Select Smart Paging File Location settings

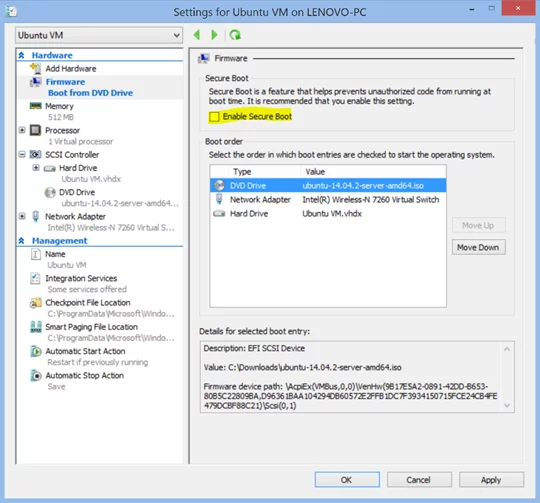tap(92, 327)
